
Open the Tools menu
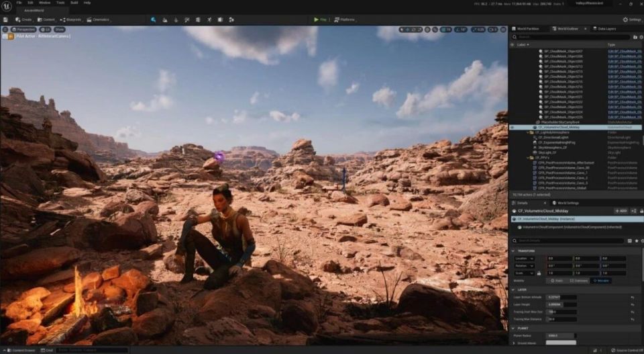(x=60, y=3)
